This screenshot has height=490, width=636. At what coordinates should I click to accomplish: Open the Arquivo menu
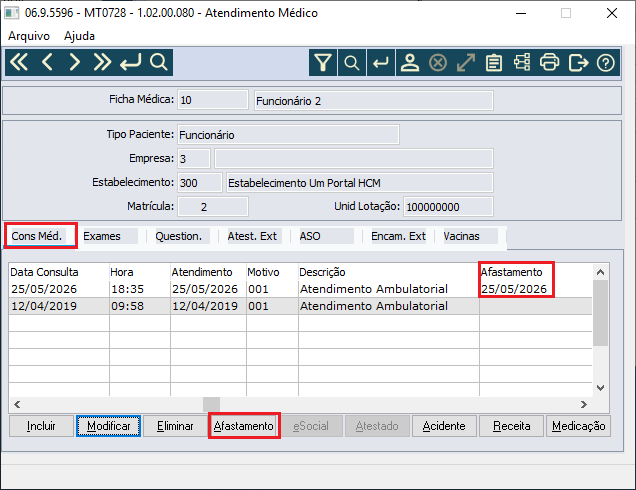click(29, 36)
